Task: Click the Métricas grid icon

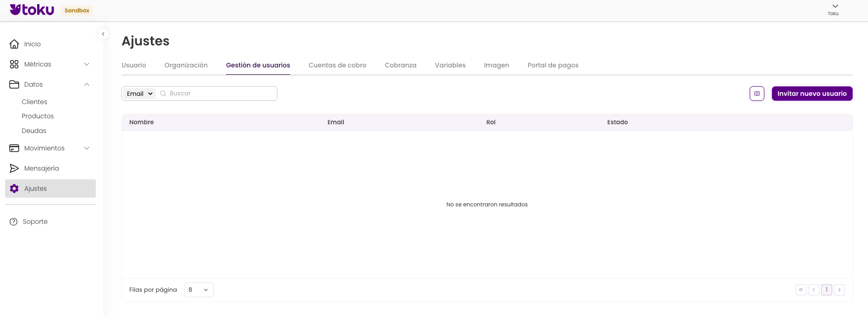Action: [14, 64]
